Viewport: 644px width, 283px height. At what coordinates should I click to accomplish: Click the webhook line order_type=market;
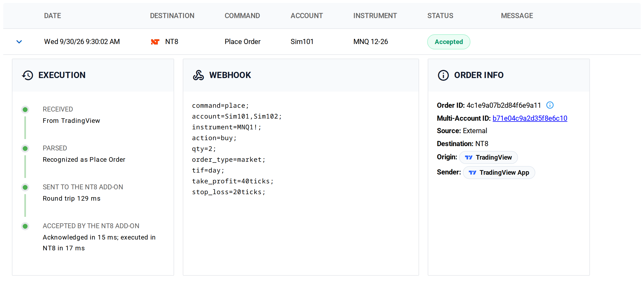pos(229,160)
